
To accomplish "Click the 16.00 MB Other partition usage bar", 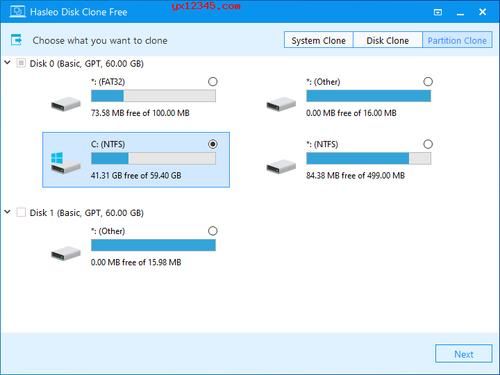I will click(x=369, y=96).
